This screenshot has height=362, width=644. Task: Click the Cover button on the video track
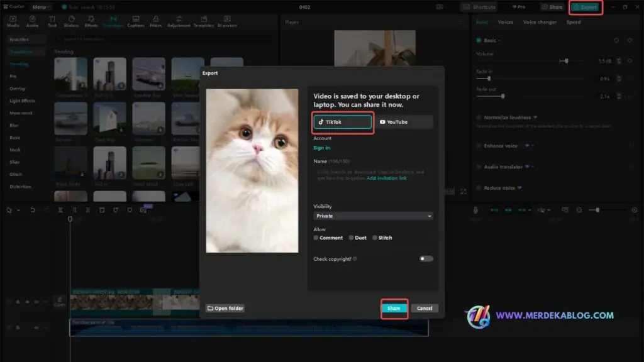[60, 302]
